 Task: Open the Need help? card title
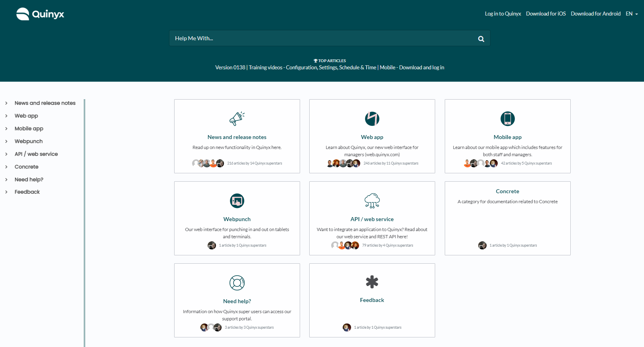click(x=237, y=301)
